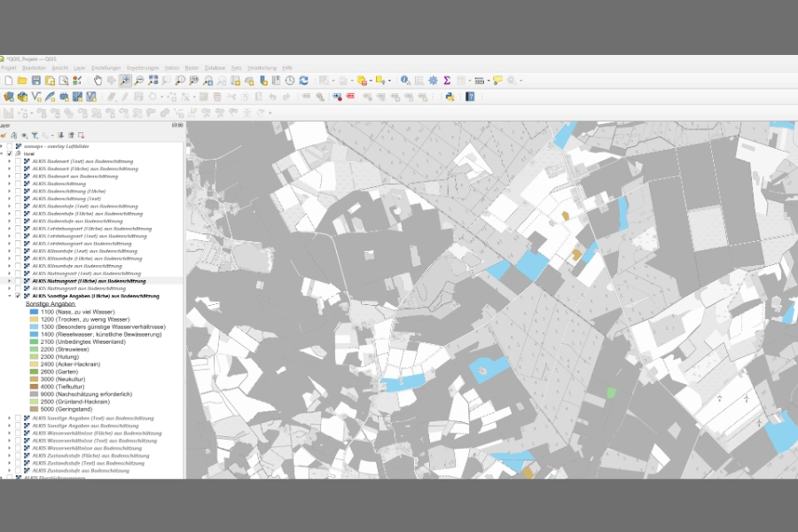Save the current QGIS project
The width and height of the screenshot is (798, 532).
[36, 79]
